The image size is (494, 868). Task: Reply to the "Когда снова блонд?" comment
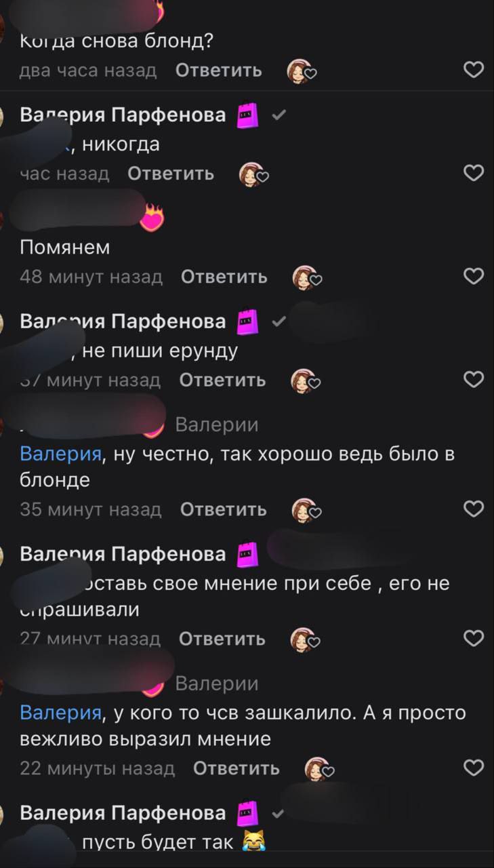[218, 70]
